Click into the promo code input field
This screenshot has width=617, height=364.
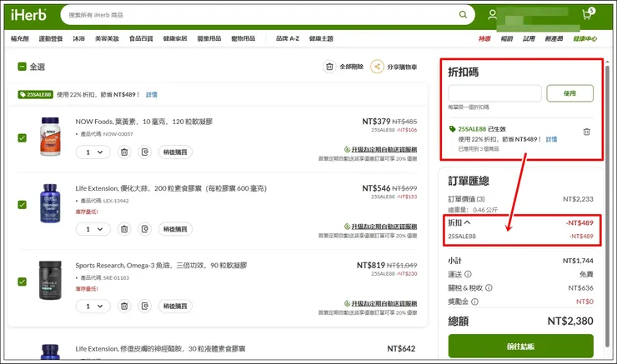pos(495,93)
